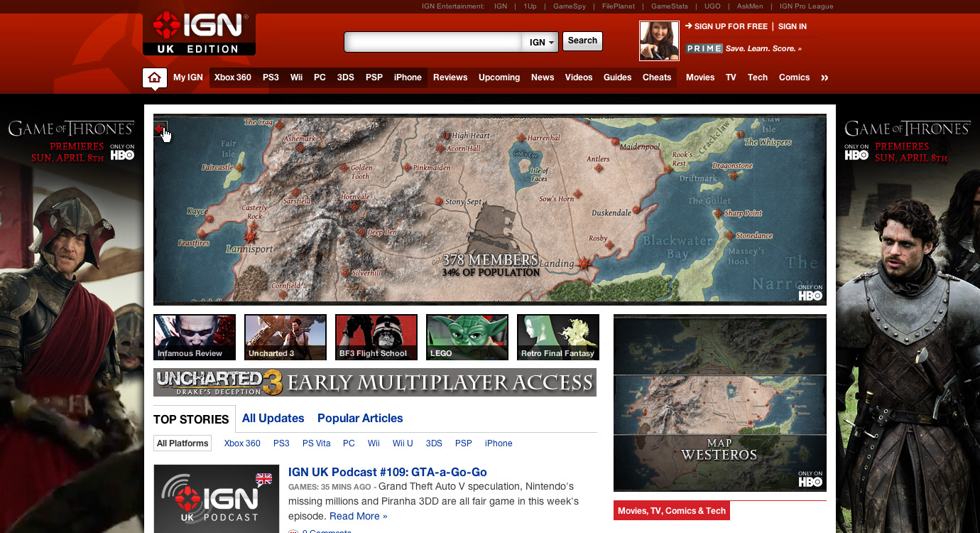
Task: Click Sign Up For Free link
Action: tap(731, 26)
